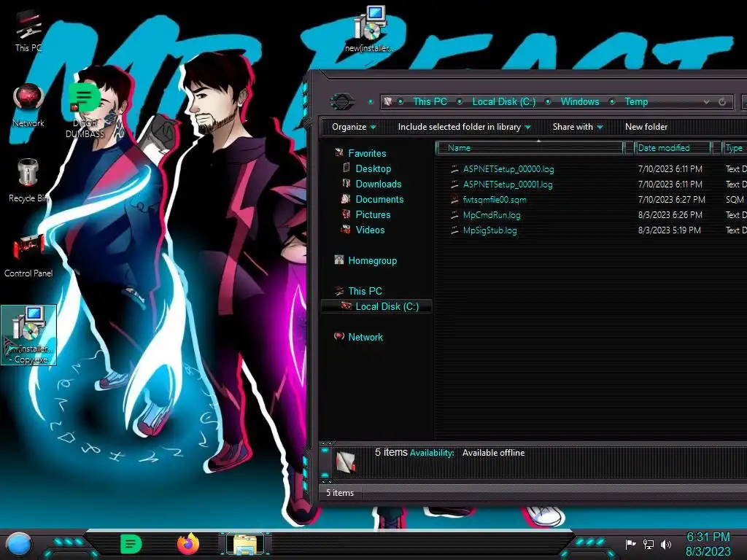Select the MpCmdRun.log file

click(x=492, y=215)
